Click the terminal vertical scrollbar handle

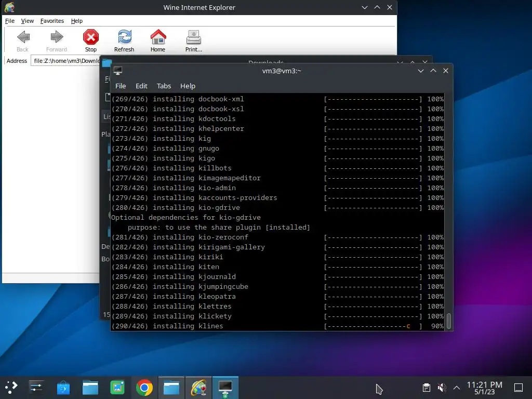tap(448, 321)
